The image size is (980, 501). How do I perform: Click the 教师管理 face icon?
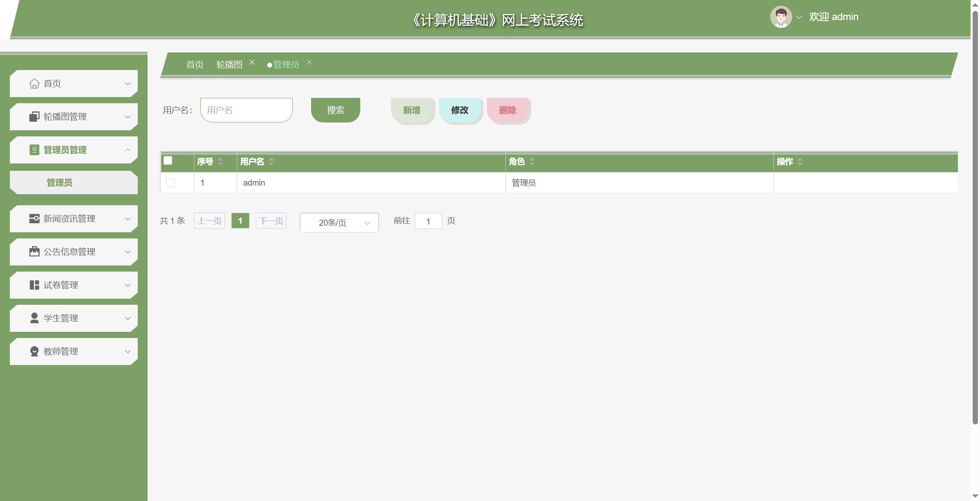[x=34, y=351]
